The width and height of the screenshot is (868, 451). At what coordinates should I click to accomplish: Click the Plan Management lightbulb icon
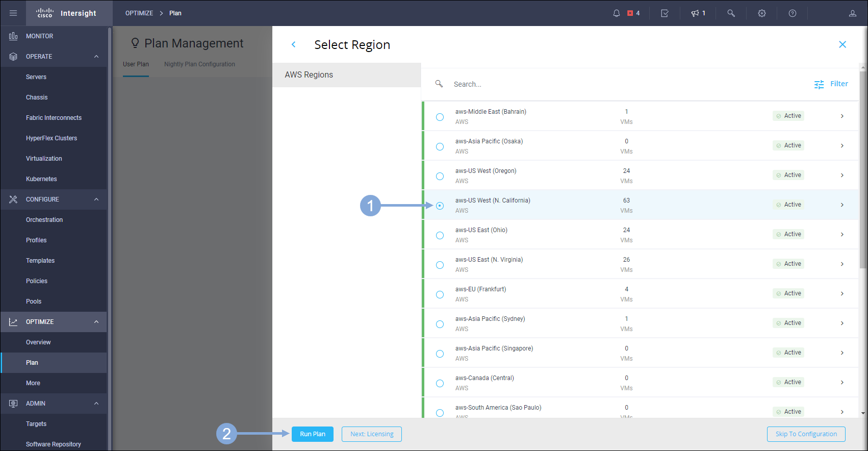(135, 43)
